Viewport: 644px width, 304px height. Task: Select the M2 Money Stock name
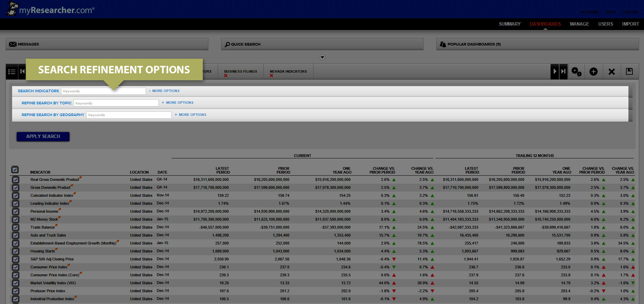tap(44, 220)
